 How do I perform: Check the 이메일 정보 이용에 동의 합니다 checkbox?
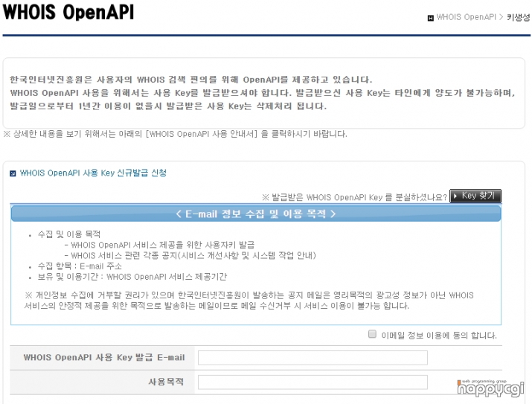pyautogui.click(x=372, y=334)
